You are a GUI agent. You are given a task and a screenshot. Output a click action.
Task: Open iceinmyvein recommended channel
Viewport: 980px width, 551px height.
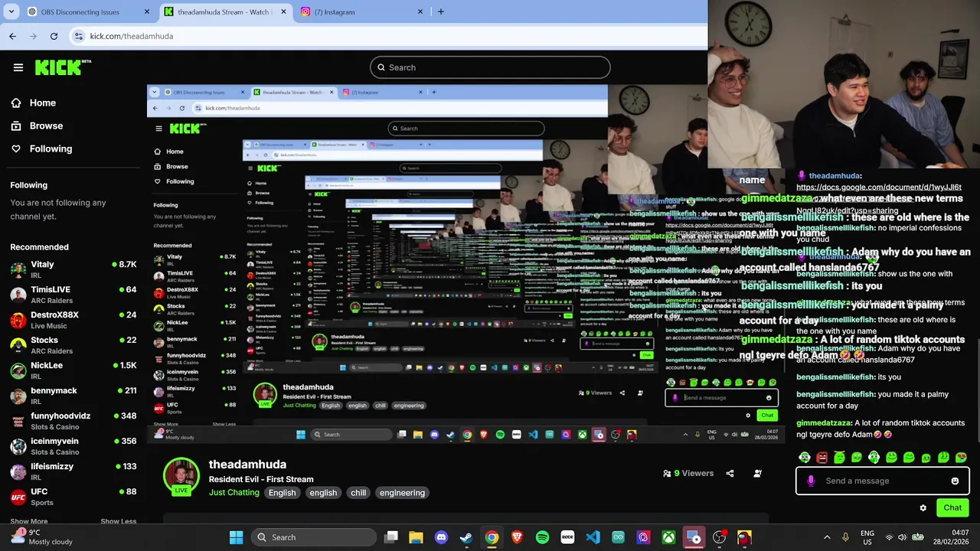tap(73, 446)
